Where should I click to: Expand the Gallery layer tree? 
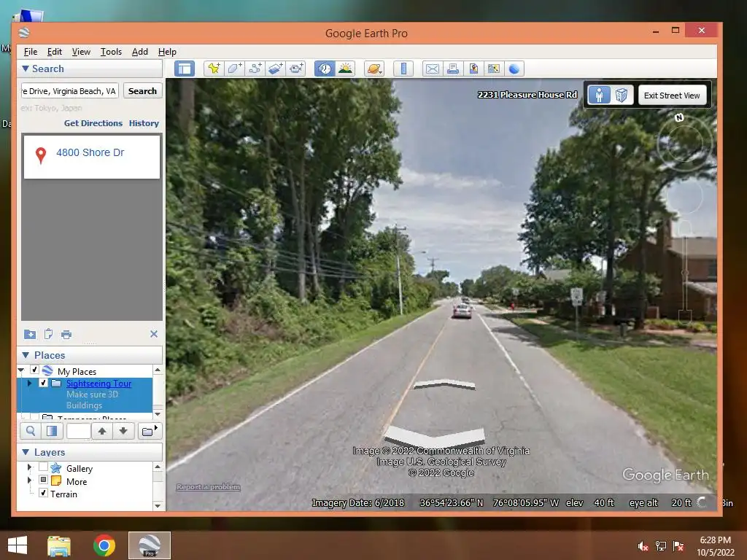point(29,467)
